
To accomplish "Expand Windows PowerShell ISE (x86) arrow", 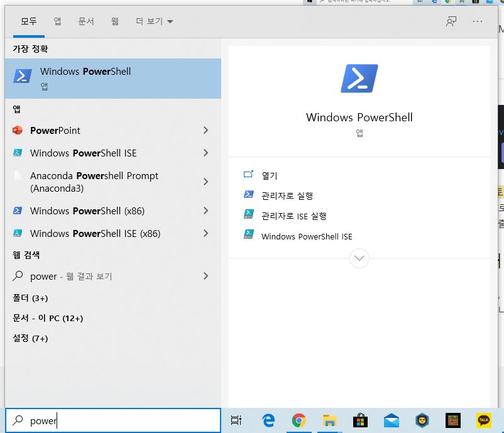I will pos(205,233).
